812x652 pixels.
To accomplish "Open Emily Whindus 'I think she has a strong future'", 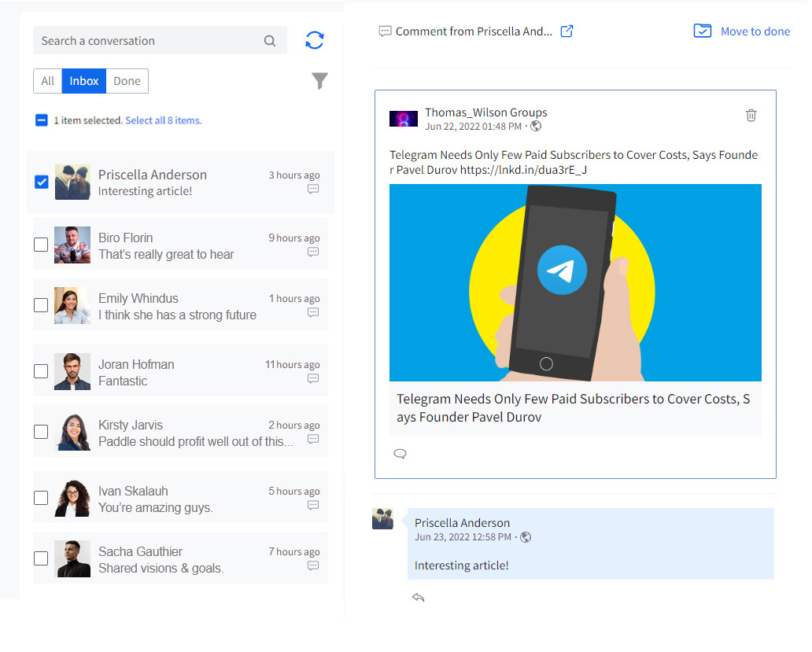I will [177, 315].
